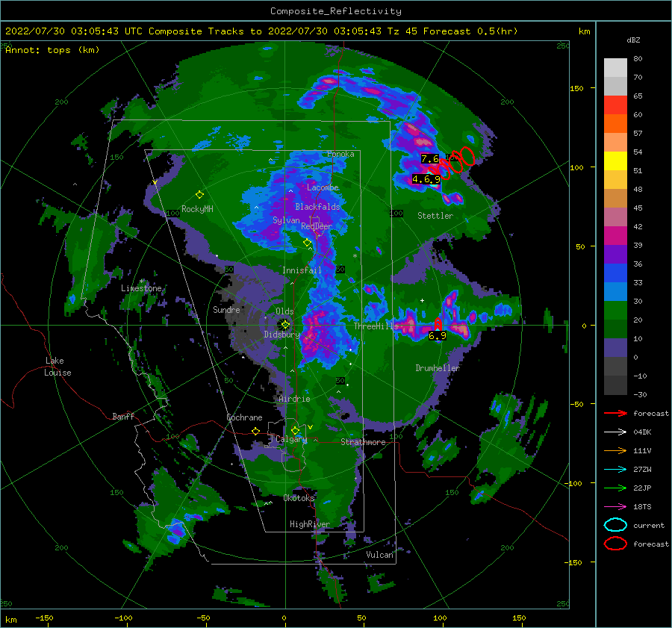This screenshot has width=672, height=628.
Task: Click the Banff label
Action: coord(123,417)
